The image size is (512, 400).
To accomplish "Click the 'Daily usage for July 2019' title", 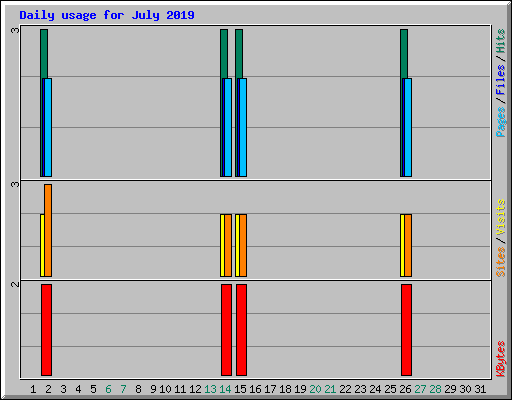I will 107,15.
